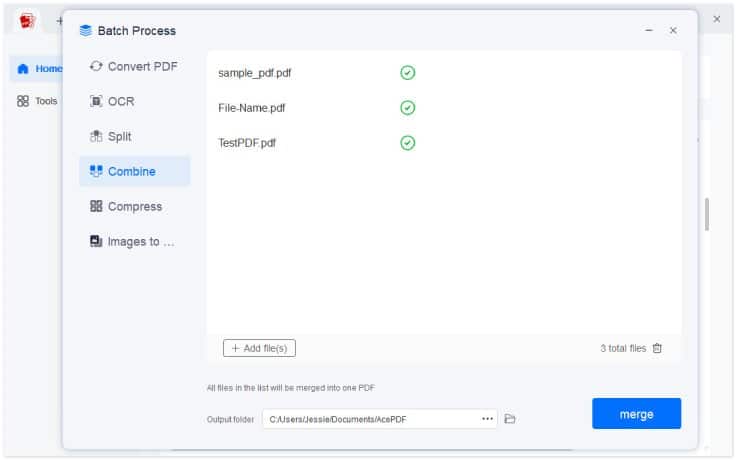Image resolution: width=736 pixels, height=460 pixels.
Task: Click the green check next to sample_pdf.pdf
Action: 407,73
